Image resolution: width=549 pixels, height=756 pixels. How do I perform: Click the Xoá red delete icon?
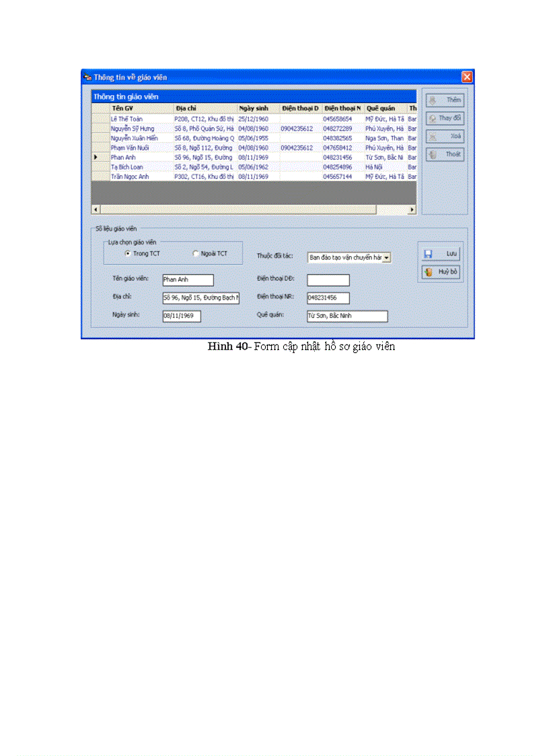(433, 137)
